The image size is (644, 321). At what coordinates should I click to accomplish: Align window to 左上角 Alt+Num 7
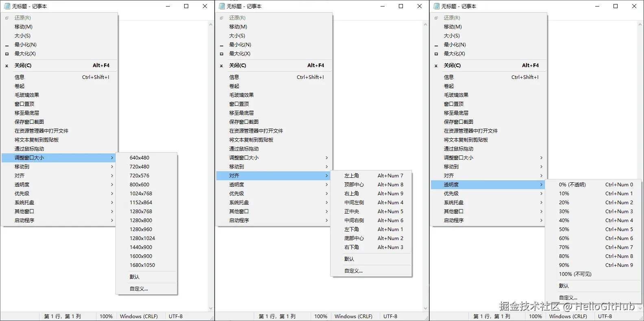tap(372, 176)
